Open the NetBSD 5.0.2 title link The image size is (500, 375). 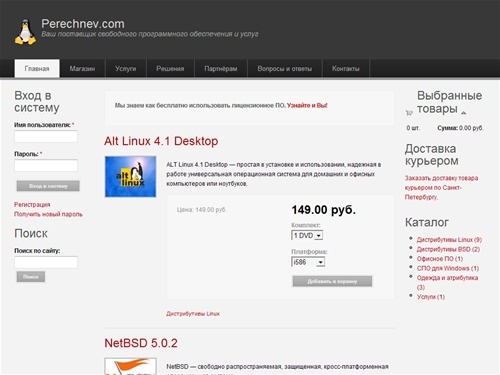[x=141, y=343]
